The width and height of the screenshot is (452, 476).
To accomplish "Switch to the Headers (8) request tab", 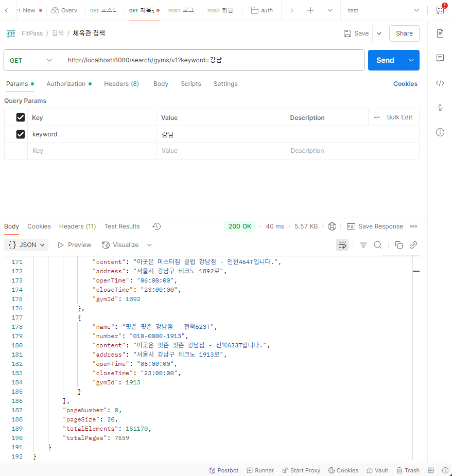I will [x=121, y=84].
